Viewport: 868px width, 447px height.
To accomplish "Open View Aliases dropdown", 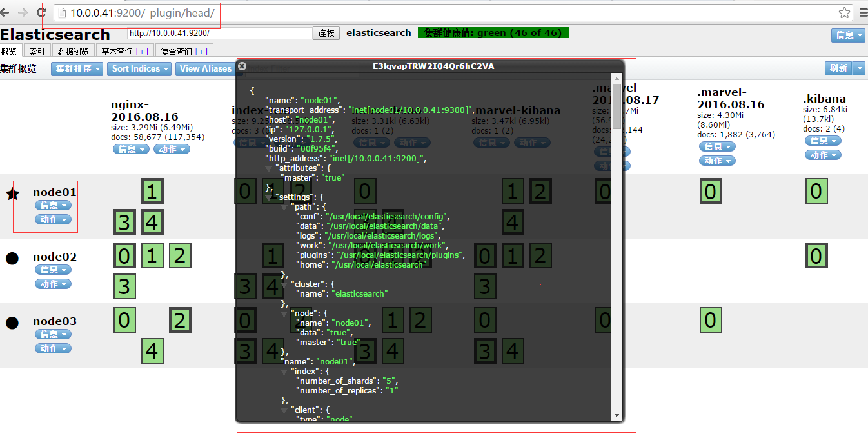I will [206, 68].
